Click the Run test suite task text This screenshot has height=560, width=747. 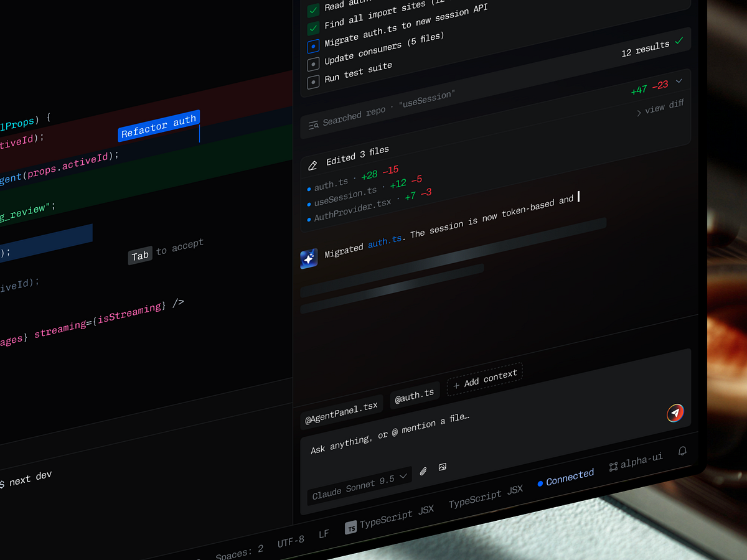click(x=359, y=72)
